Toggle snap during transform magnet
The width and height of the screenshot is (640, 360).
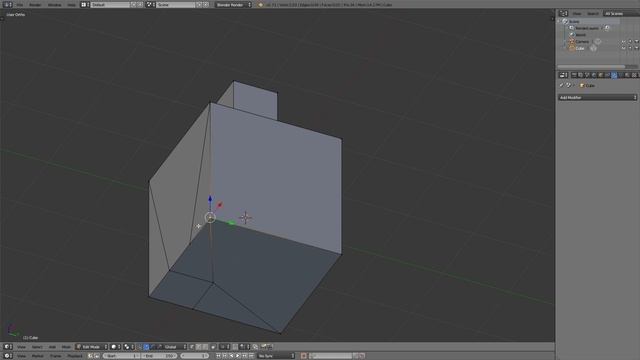coord(235,347)
